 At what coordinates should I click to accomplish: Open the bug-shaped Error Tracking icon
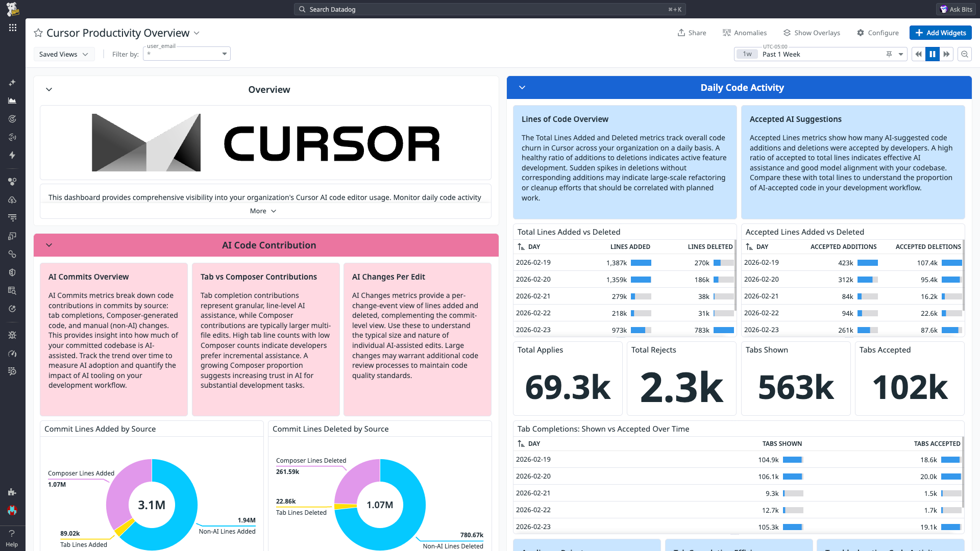coord(12,335)
